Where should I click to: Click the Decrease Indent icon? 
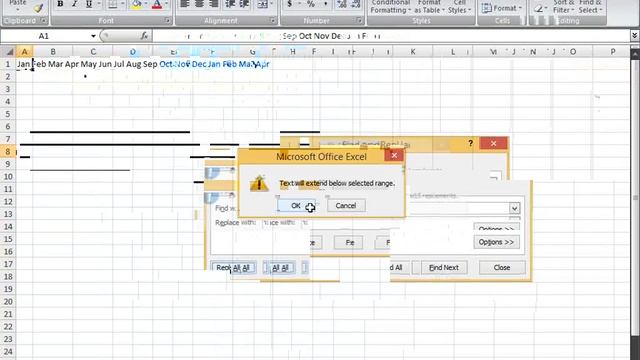(x=230, y=4)
